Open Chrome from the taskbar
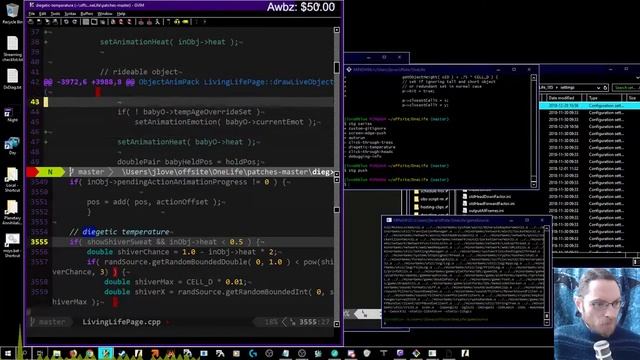 [x=89, y=353]
